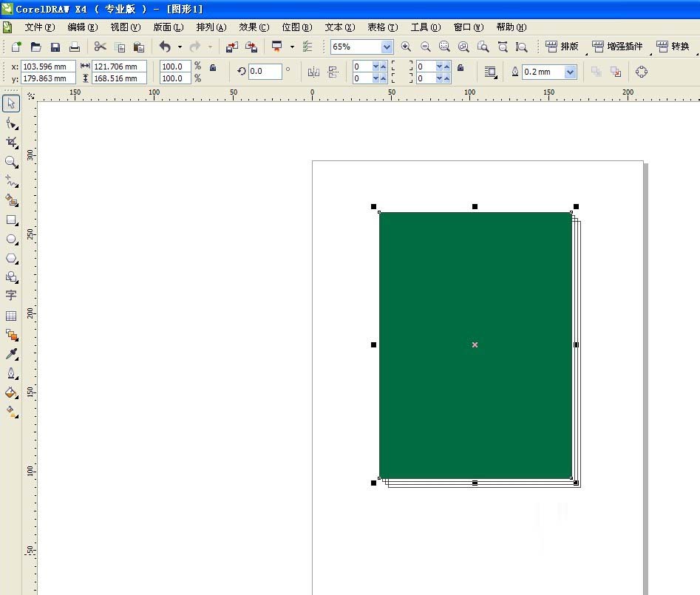Select the Rectangle tool

(11, 220)
